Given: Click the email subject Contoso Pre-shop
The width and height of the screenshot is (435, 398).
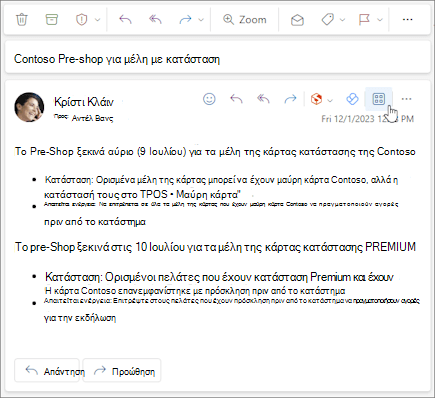Looking at the screenshot, I should coord(117,59).
